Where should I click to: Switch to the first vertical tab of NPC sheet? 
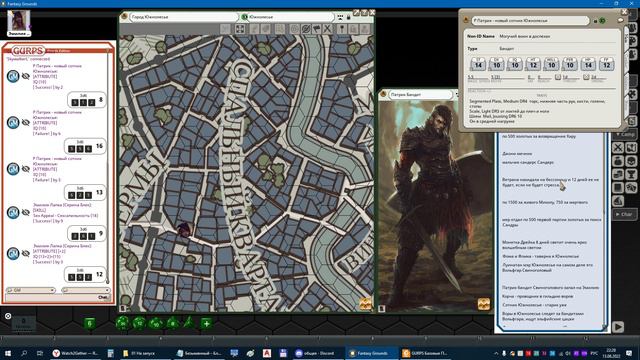click(x=627, y=40)
